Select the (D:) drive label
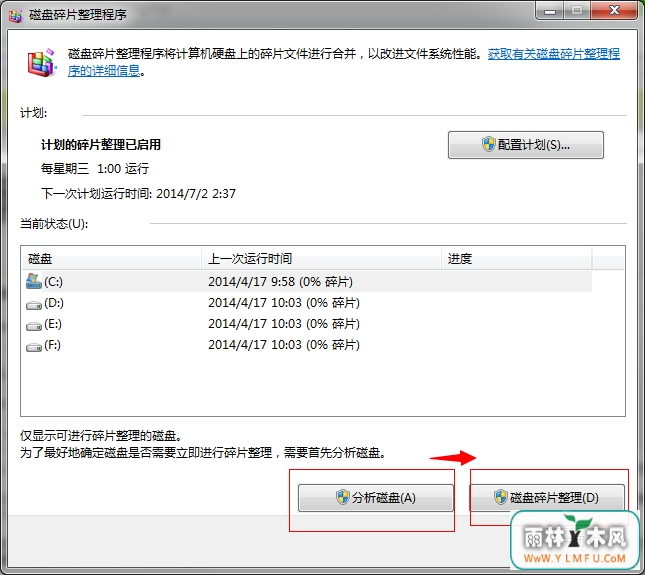 (54, 303)
